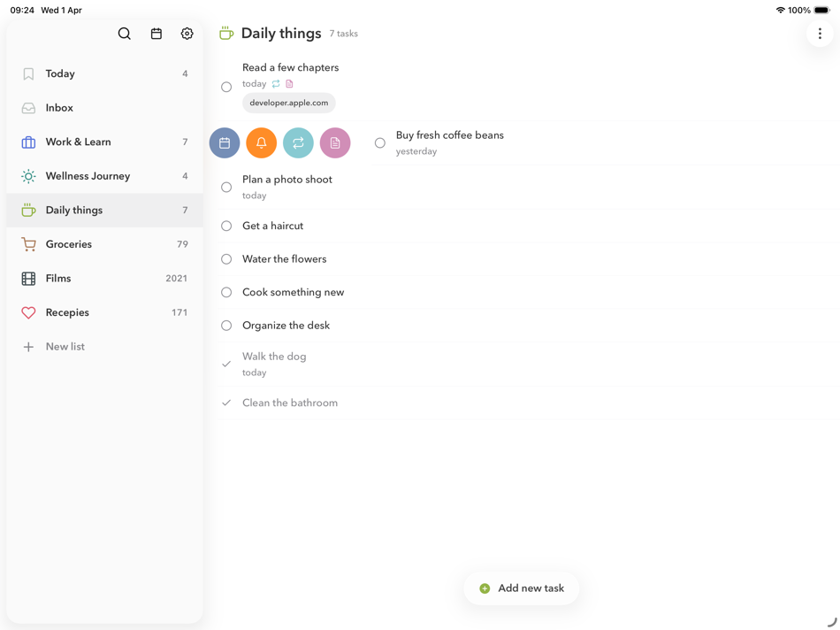840x630 pixels.
Task: Open the Recepies list
Action: point(104,312)
